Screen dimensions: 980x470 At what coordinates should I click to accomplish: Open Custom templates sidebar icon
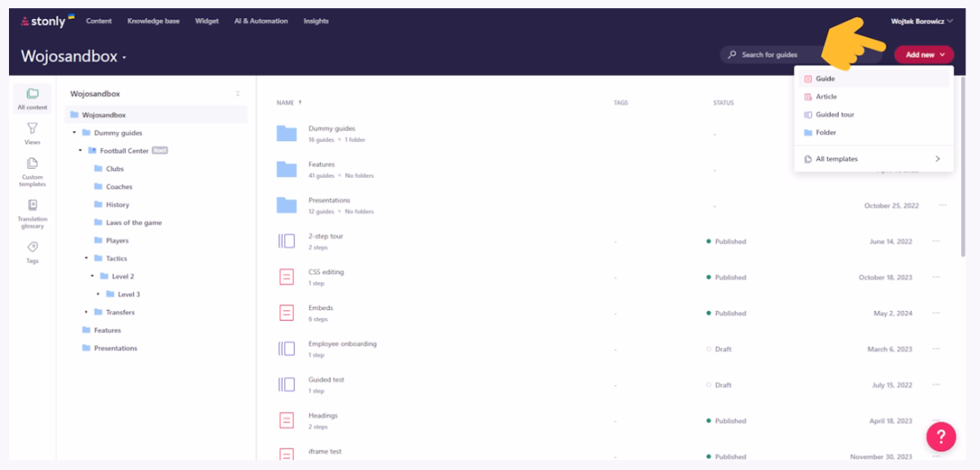click(33, 163)
